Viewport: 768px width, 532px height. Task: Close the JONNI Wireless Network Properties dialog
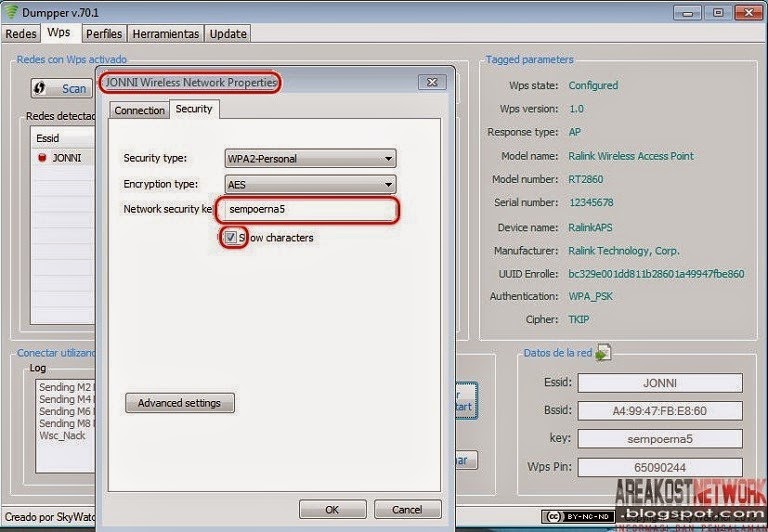[432, 82]
